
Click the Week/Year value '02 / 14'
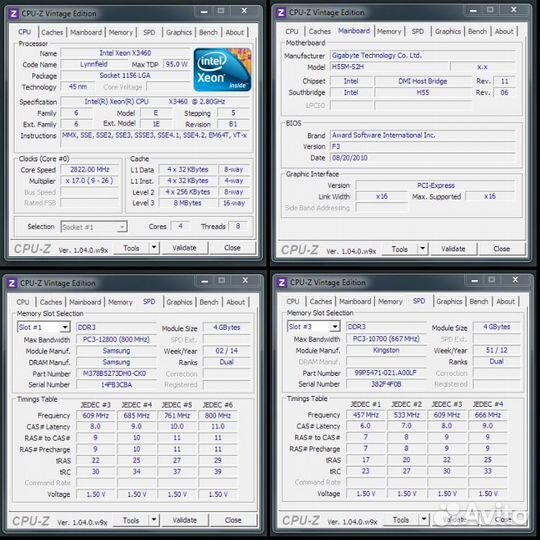click(x=227, y=351)
